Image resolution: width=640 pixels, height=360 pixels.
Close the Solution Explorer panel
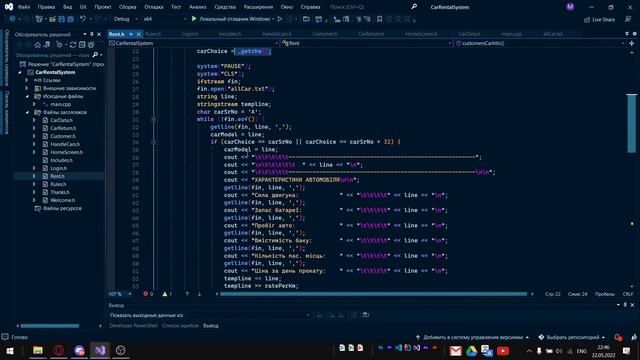pos(99,34)
